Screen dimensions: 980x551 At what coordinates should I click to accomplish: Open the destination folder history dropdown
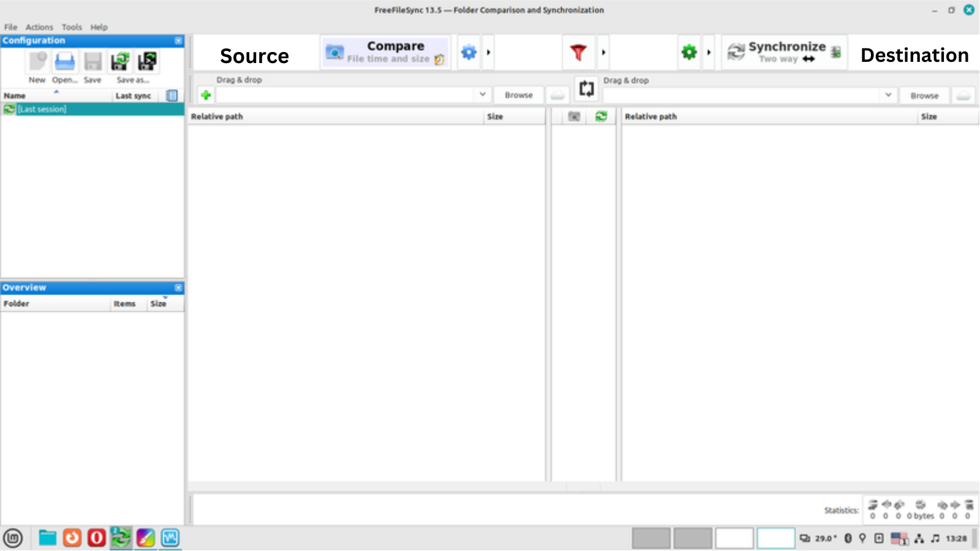(x=888, y=95)
